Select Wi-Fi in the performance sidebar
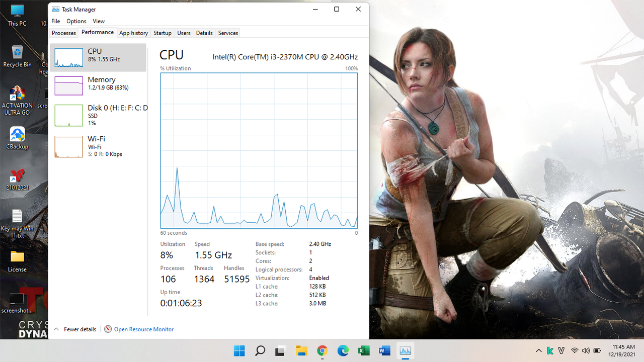 pyautogui.click(x=98, y=146)
